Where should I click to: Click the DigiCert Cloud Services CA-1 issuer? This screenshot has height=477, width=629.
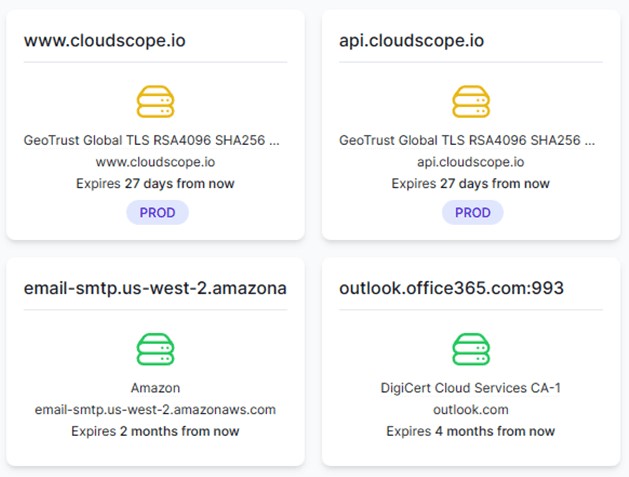tap(470, 388)
